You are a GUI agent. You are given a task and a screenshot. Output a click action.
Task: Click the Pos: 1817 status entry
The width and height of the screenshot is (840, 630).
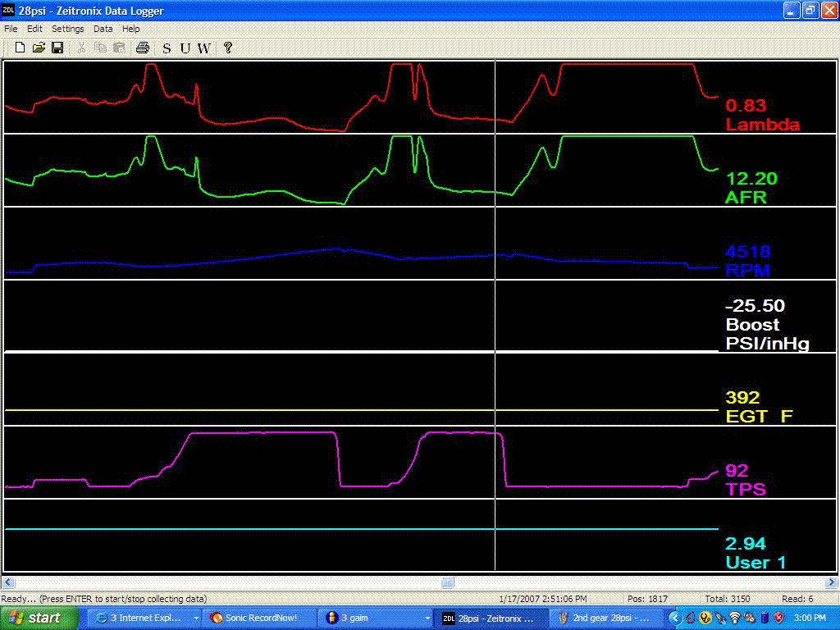(647, 598)
